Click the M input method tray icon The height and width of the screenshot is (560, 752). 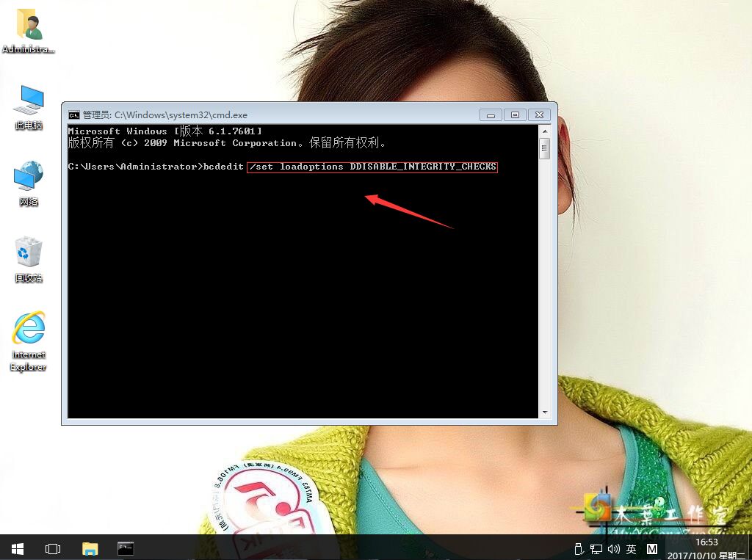pyautogui.click(x=652, y=549)
